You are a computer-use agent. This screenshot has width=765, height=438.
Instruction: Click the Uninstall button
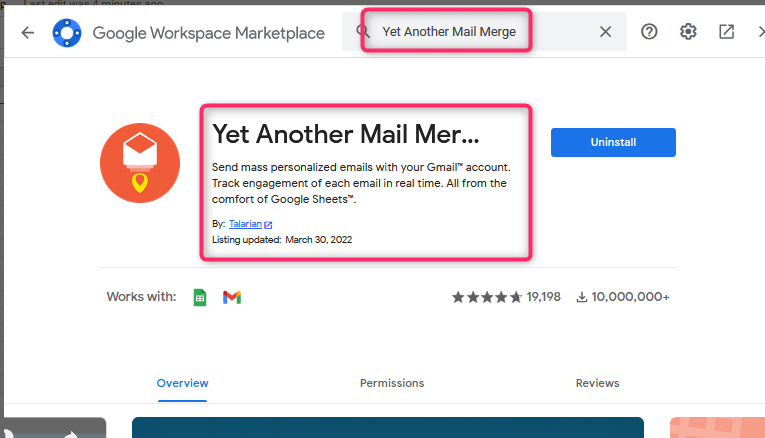point(613,142)
